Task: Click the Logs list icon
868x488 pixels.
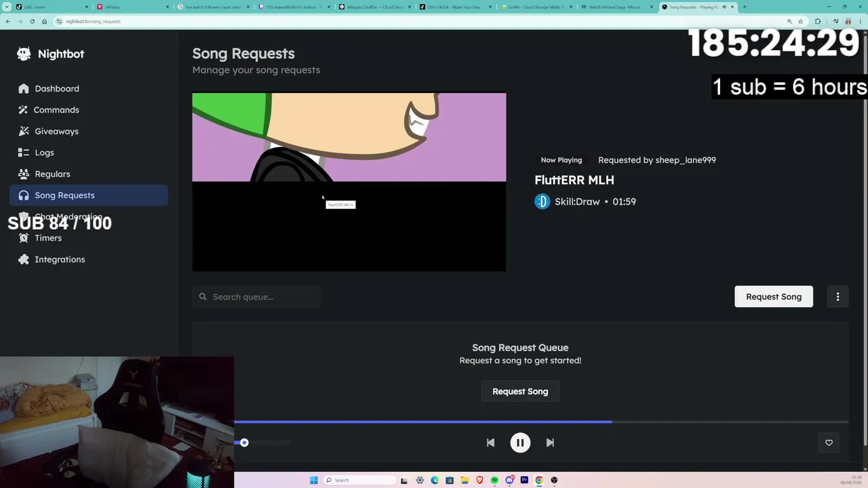Action: [x=24, y=152]
